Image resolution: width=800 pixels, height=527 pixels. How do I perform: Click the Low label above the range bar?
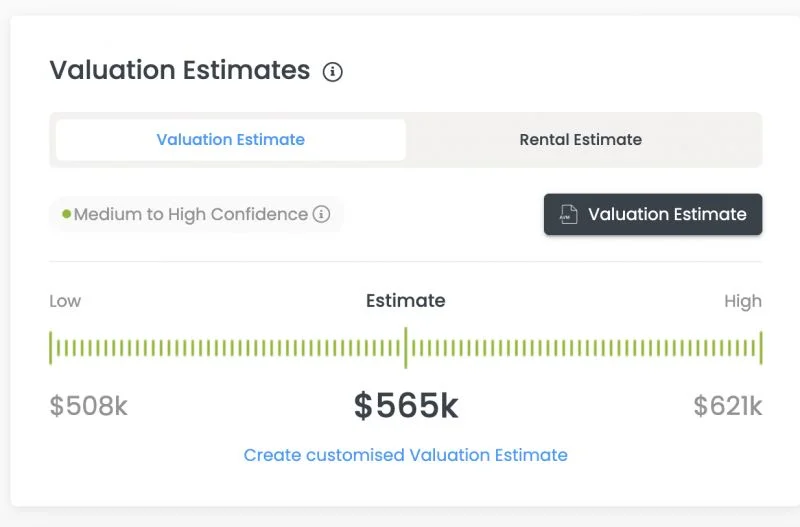pyautogui.click(x=65, y=301)
